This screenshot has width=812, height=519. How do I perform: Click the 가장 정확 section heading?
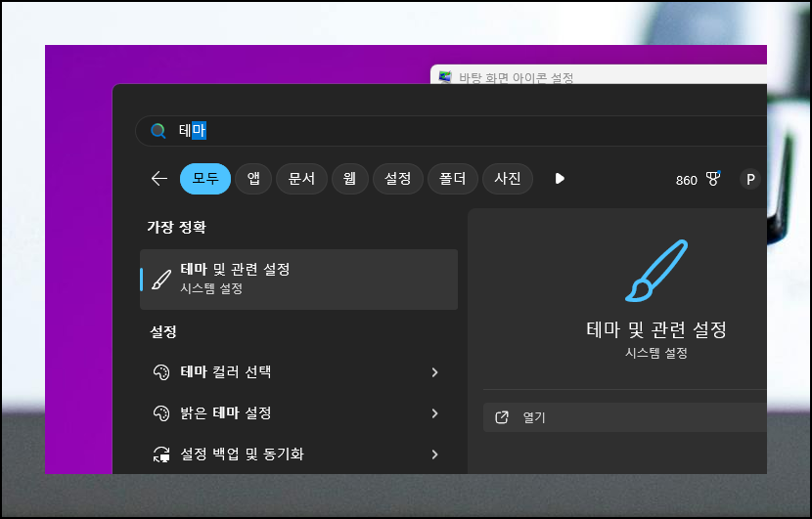(177, 227)
